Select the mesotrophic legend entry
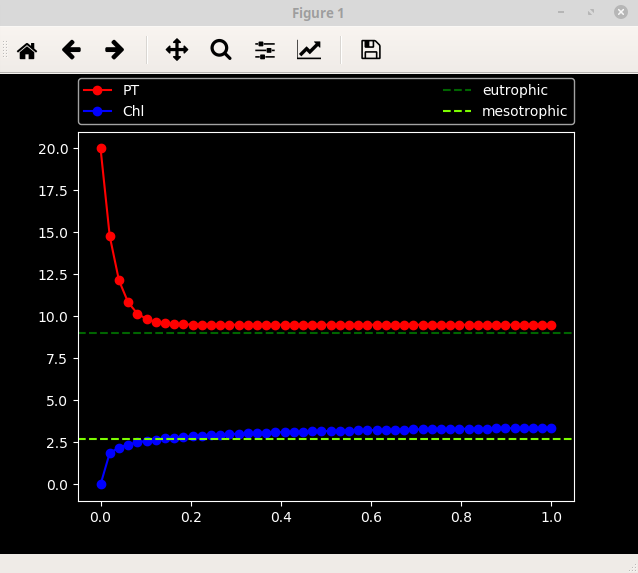The image size is (638, 573). (524, 111)
